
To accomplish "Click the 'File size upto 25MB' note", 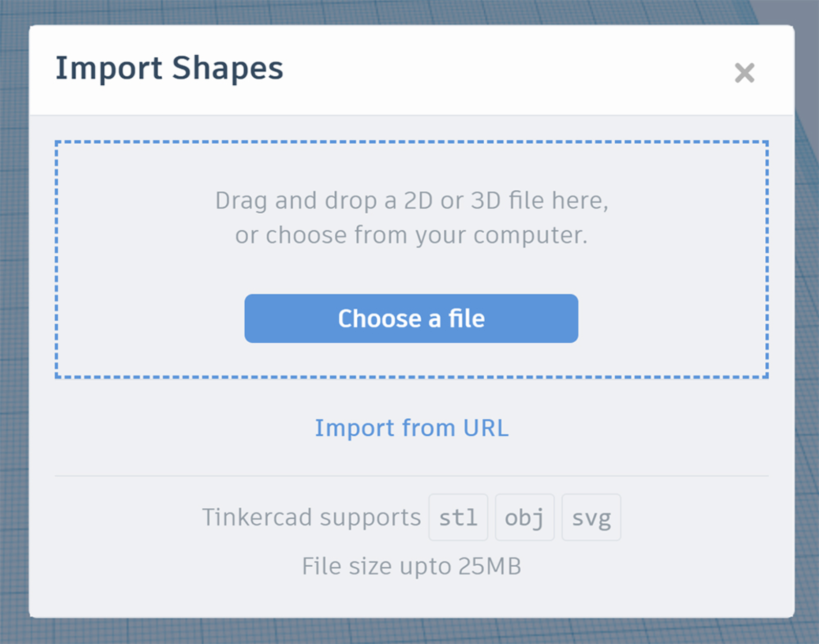I will pyautogui.click(x=412, y=566).
